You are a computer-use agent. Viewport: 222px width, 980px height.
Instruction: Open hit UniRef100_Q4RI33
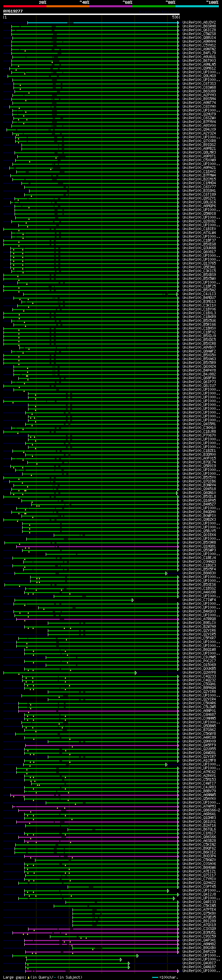click(x=199, y=902)
